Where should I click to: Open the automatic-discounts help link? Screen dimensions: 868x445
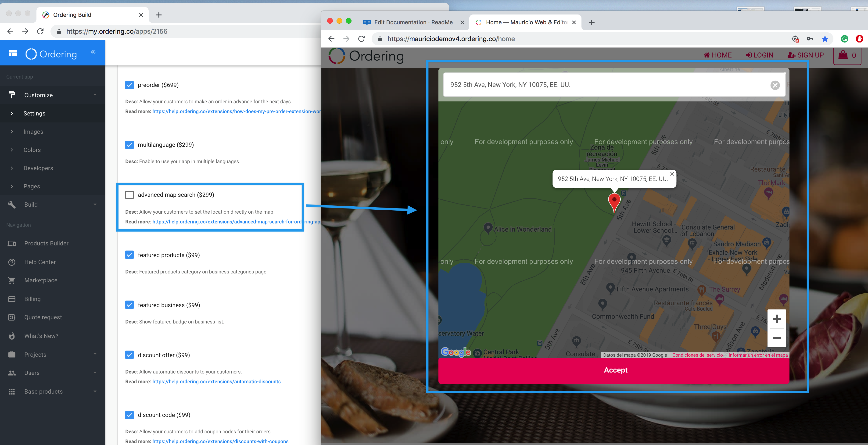[216, 382]
